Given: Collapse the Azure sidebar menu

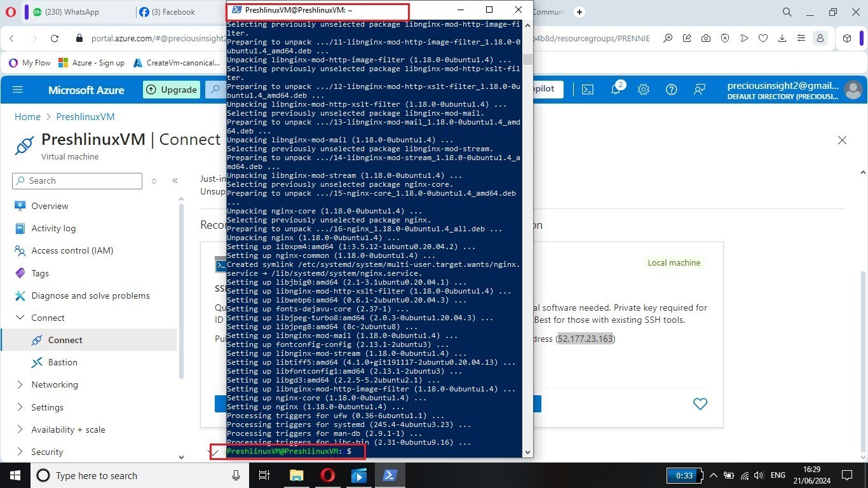Looking at the screenshot, I should coord(175,181).
